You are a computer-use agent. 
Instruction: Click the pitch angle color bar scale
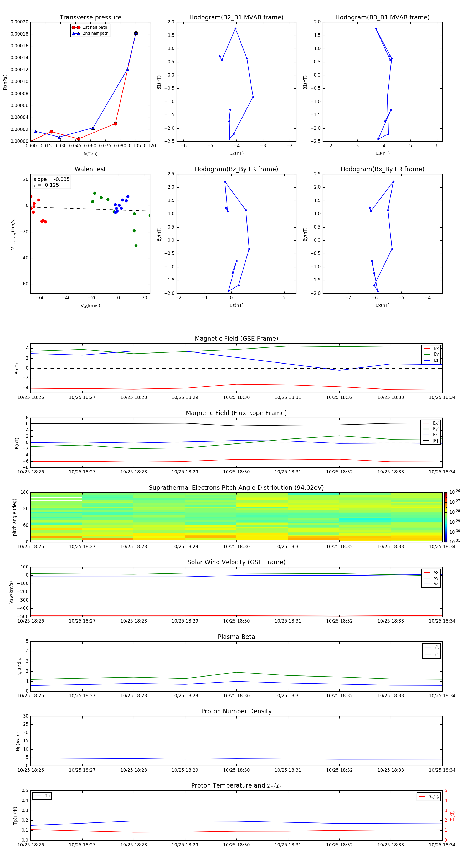tap(446, 517)
